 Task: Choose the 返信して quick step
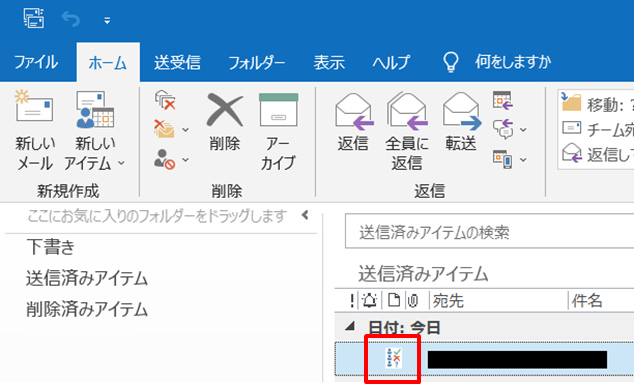tap(598, 154)
